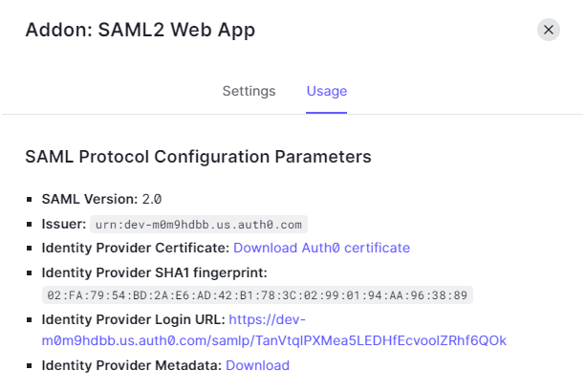Close the SAML2 Web App addon dialog
585x392 pixels.
(548, 30)
